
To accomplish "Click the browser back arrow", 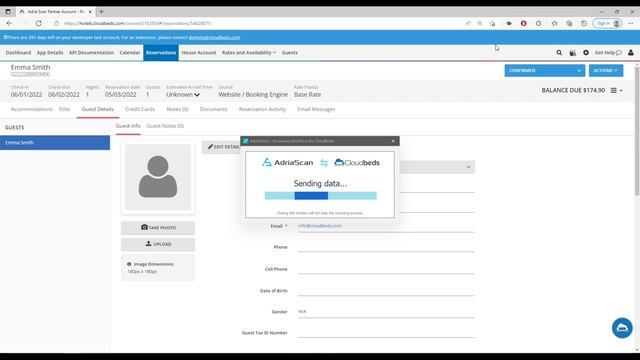I will (x=9, y=23).
